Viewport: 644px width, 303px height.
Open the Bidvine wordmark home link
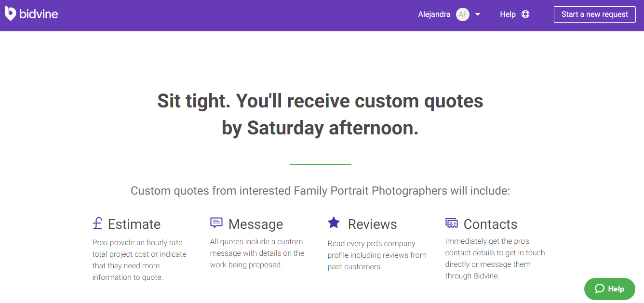tap(39, 14)
